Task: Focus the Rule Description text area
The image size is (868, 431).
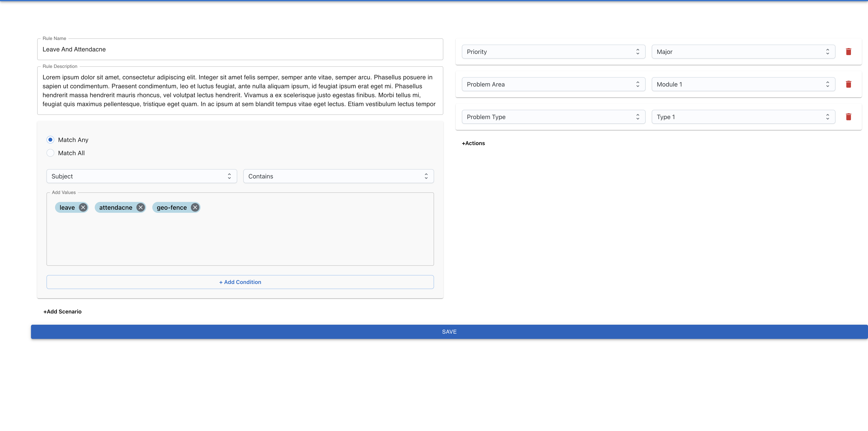Action: click(x=240, y=90)
